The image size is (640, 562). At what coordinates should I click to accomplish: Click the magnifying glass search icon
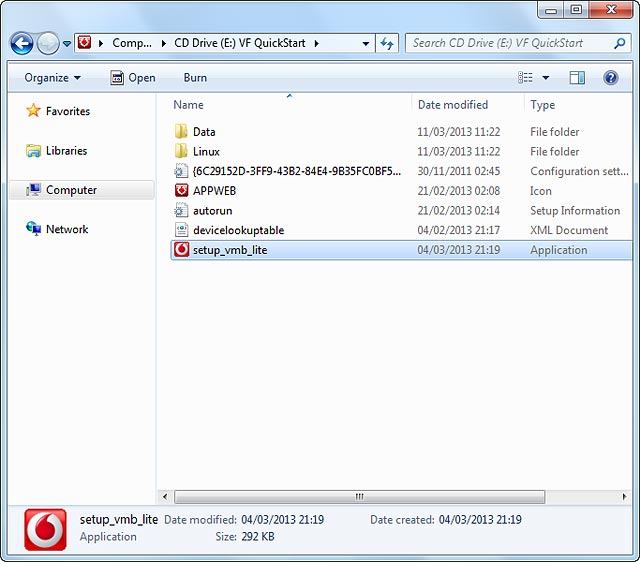tap(620, 43)
